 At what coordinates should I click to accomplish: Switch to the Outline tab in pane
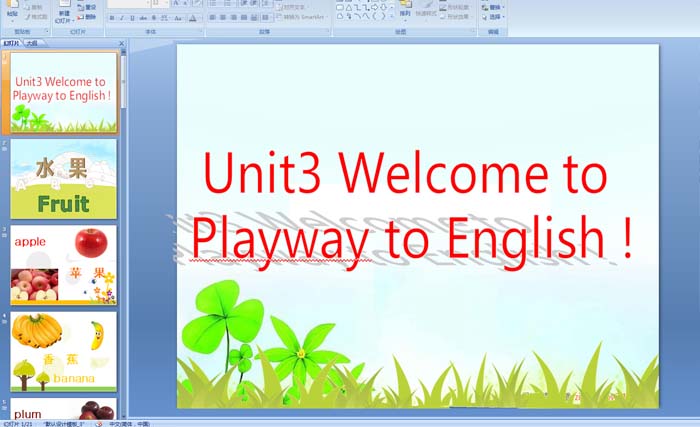(x=32, y=43)
